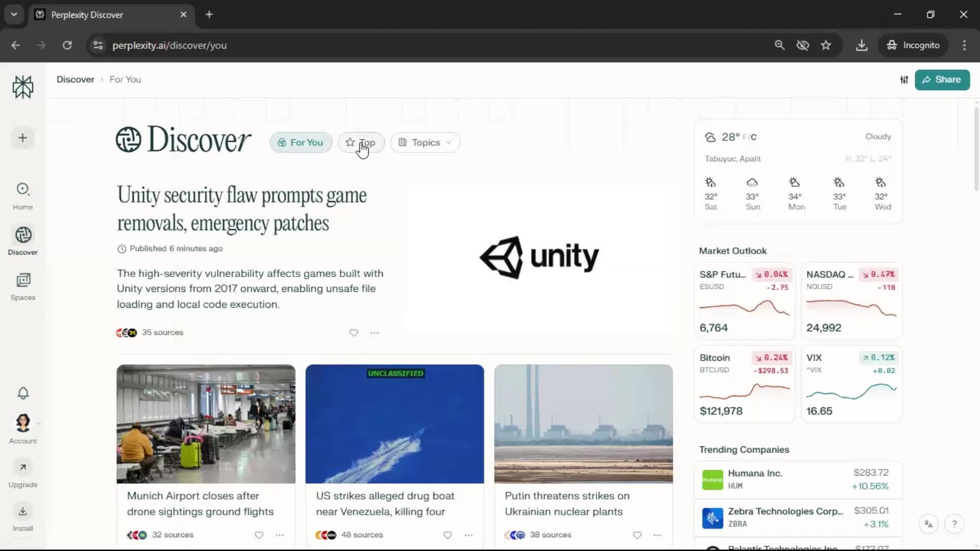Open the Munich Airport article thumbnail

[206, 423]
